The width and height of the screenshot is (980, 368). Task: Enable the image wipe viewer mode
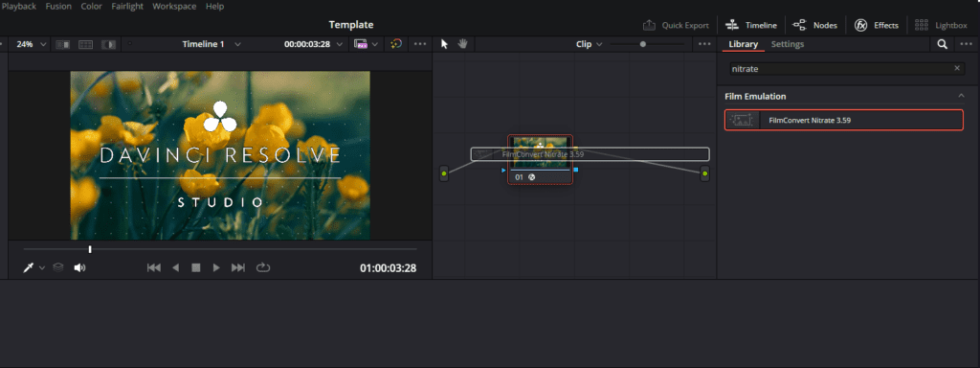pyautogui.click(x=62, y=44)
